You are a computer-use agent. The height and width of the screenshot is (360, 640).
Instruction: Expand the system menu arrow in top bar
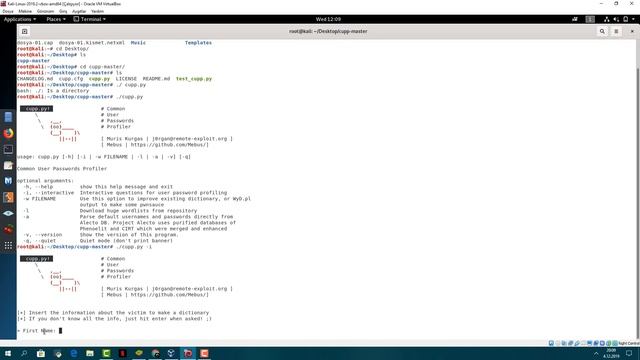click(633, 19)
